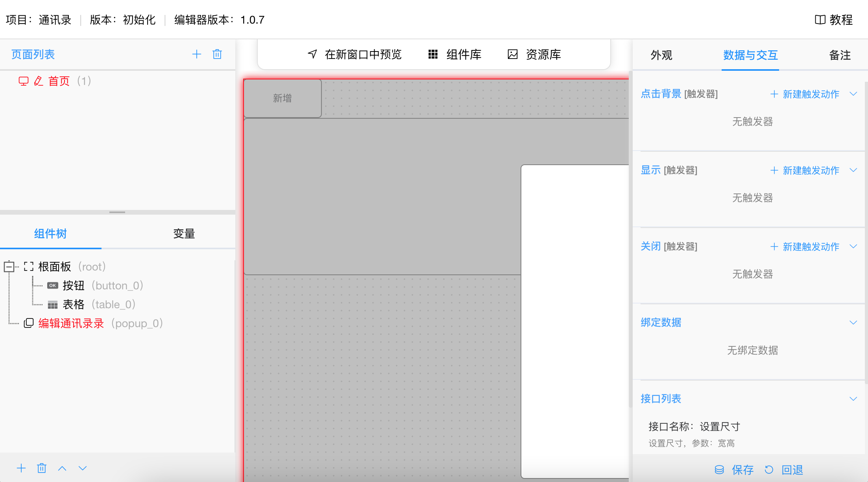
Task: Click the 保存 database icon
Action: coord(719,470)
